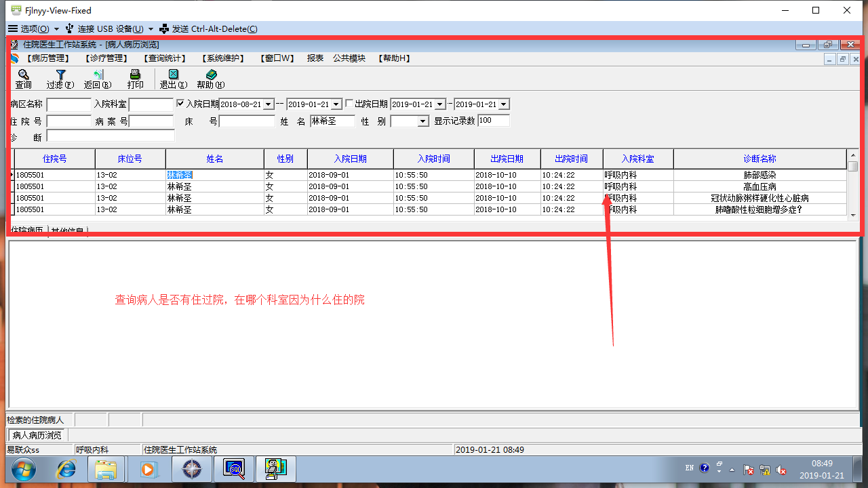Screen dimensions: 868x488
Task: Open the media player taskbar icon
Action: pos(149,469)
